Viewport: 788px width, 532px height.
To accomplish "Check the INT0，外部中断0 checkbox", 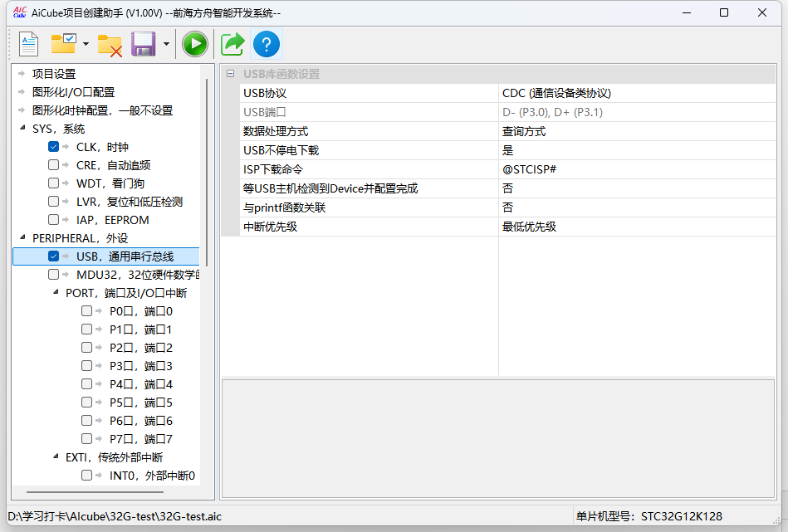I will (86, 476).
